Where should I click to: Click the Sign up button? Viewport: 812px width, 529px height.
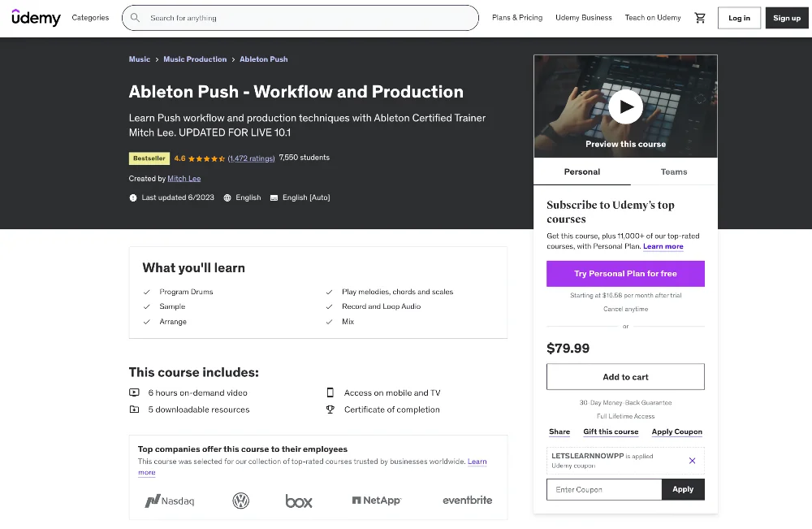tap(786, 17)
